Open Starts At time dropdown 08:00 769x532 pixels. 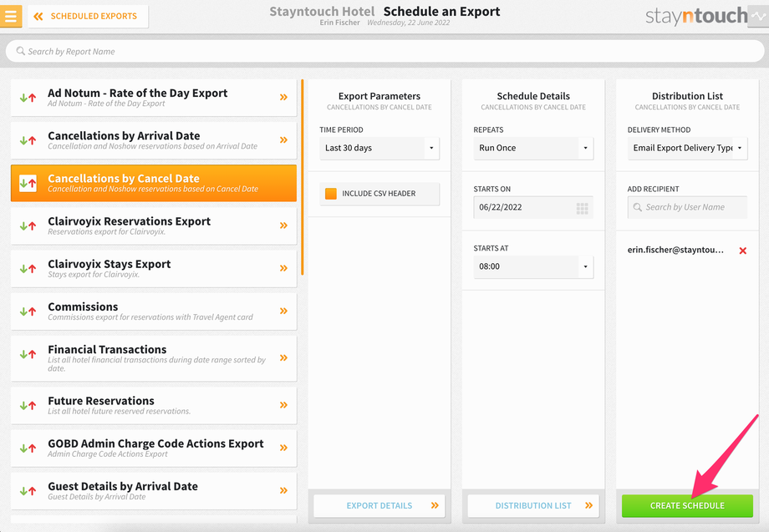[533, 266]
